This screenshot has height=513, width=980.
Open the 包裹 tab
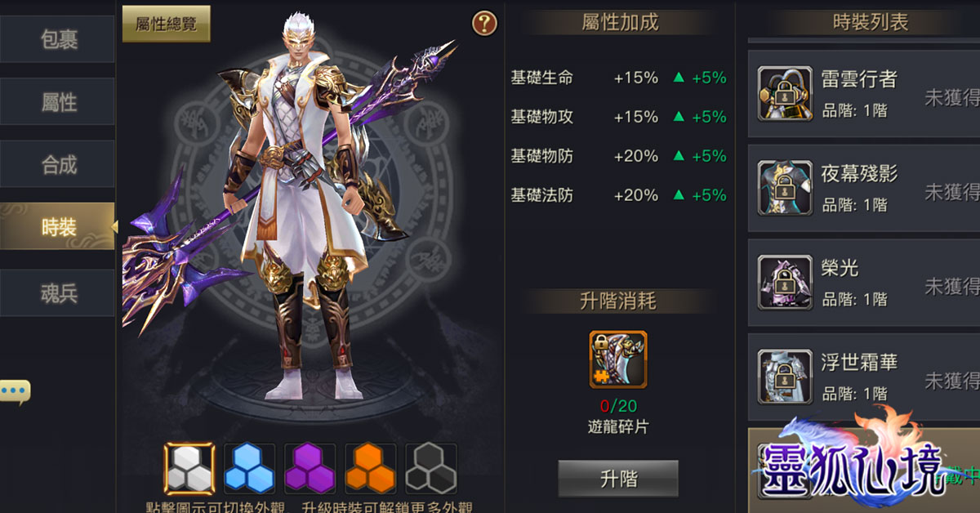click(x=57, y=39)
